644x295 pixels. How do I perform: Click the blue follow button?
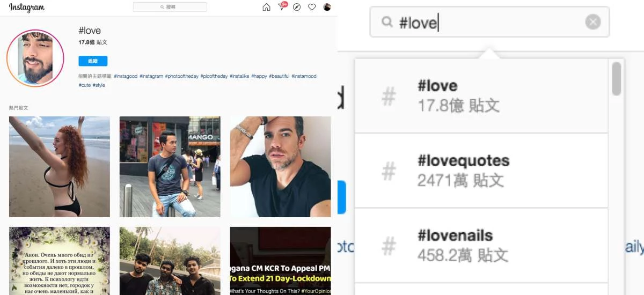click(x=93, y=61)
